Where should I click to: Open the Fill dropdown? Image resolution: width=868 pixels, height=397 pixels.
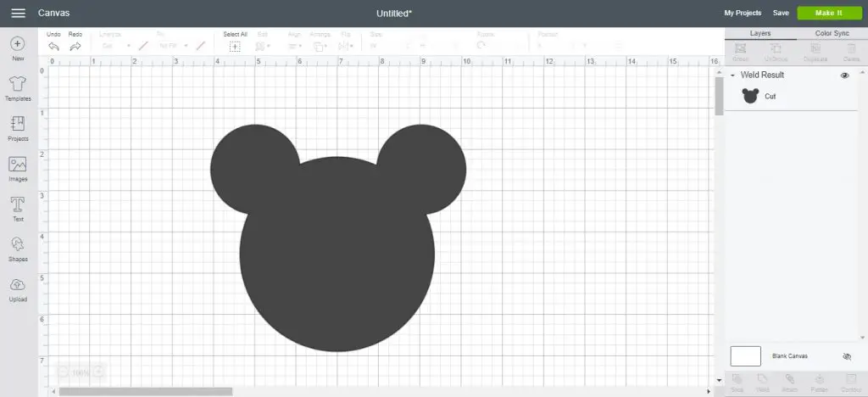coord(173,46)
